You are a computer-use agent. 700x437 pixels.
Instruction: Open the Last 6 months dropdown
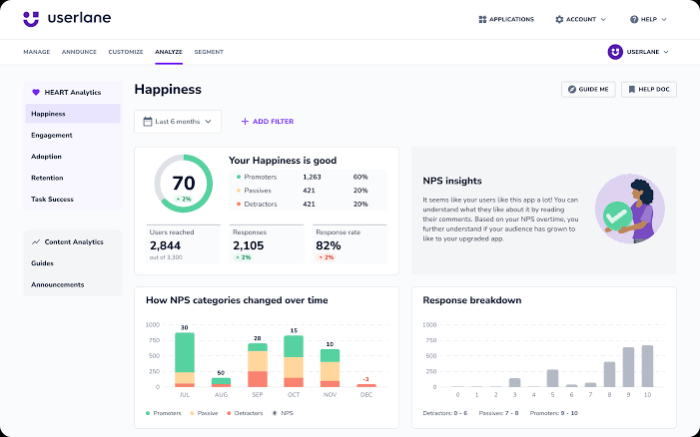click(x=178, y=122)
